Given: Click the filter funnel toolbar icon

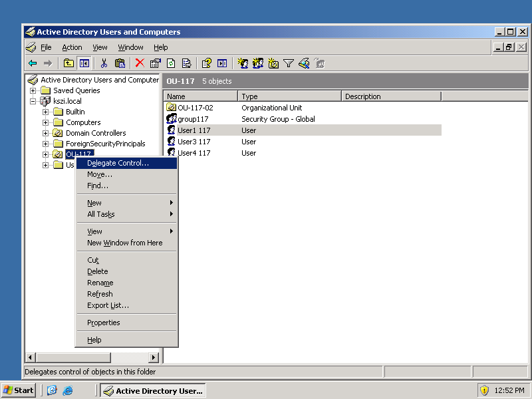Looking at the screenshot, I should [x=289, y=63].
